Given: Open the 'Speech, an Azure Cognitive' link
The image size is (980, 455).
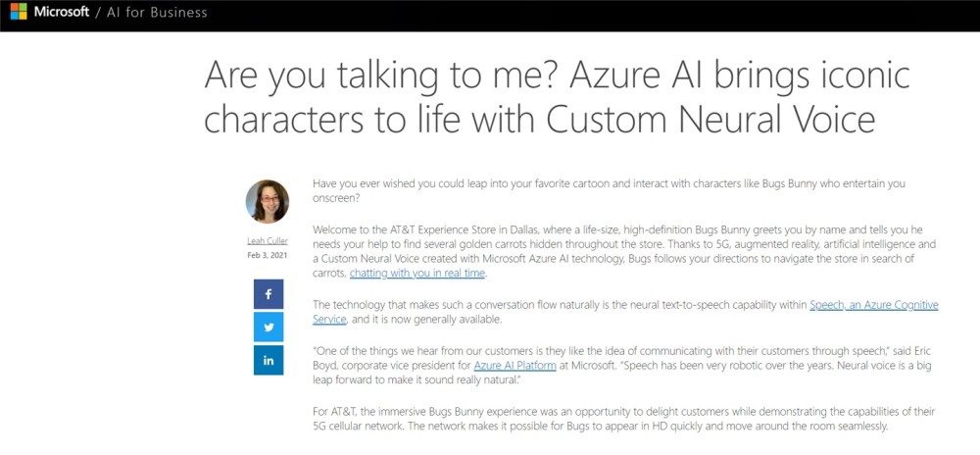Looking at the screenshot, I should tap(874, 305).
